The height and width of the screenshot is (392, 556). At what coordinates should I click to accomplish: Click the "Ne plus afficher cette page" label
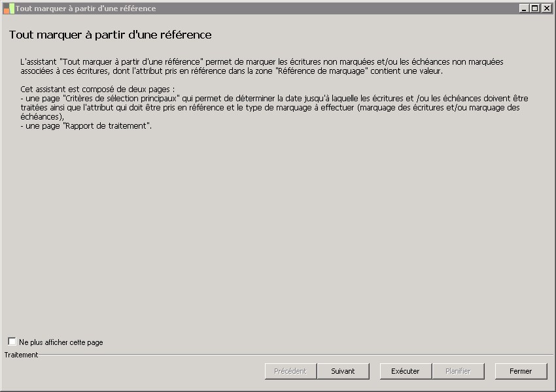tap(61, 342)
